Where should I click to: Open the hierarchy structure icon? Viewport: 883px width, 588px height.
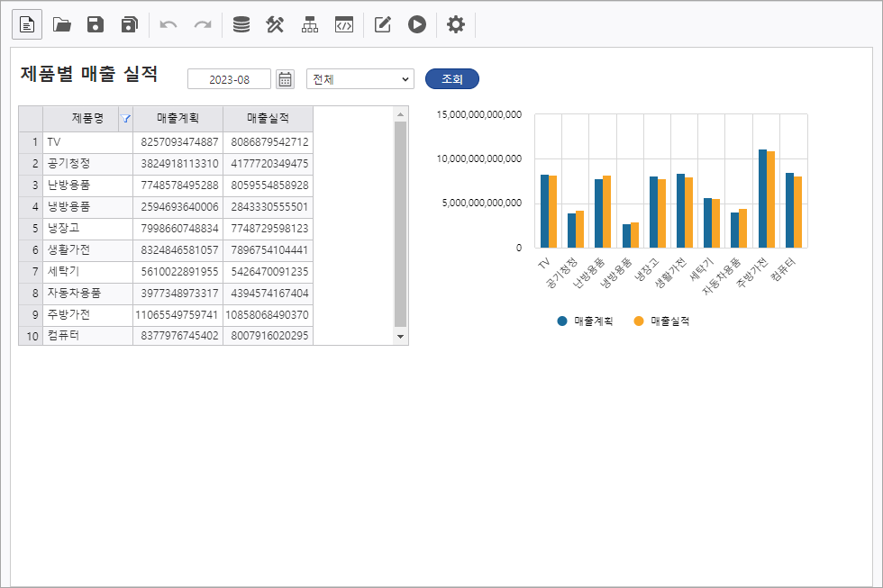[310, 24]
